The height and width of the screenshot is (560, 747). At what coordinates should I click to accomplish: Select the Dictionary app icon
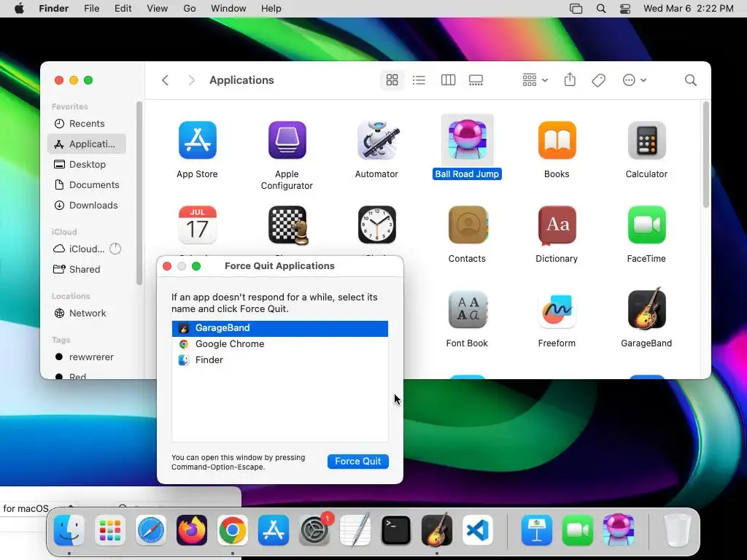[557, 225]
